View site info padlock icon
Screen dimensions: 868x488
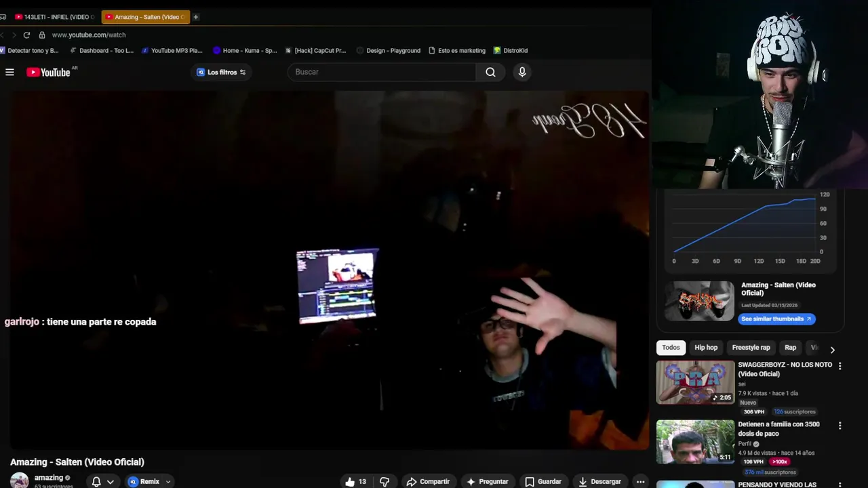tap(42, 35)
